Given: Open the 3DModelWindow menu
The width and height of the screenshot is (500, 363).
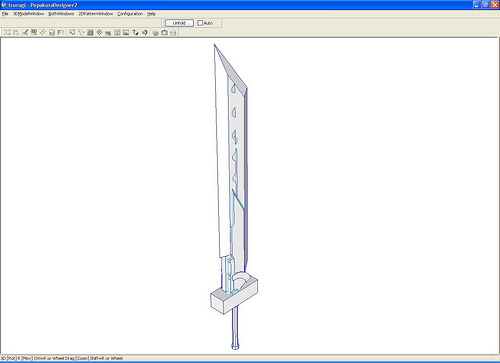Looking at the screenshot, I should click(x=28, y=14).
